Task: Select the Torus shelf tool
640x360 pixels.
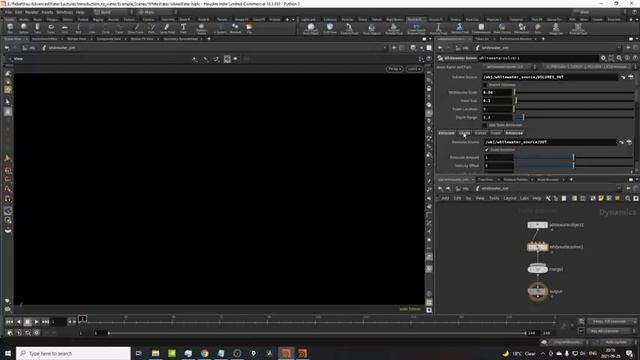Action: point(51,28)
